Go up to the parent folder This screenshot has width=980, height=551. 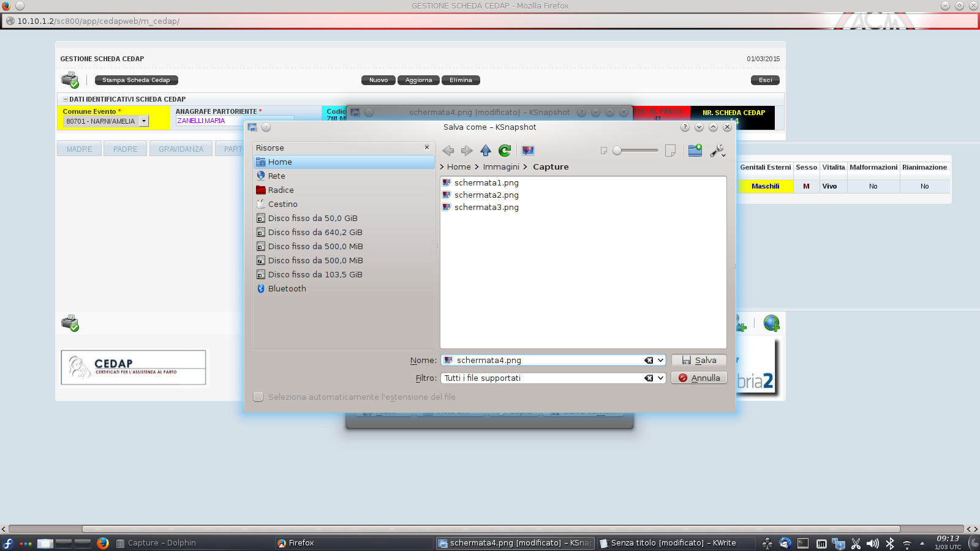(x=486, y=151)
